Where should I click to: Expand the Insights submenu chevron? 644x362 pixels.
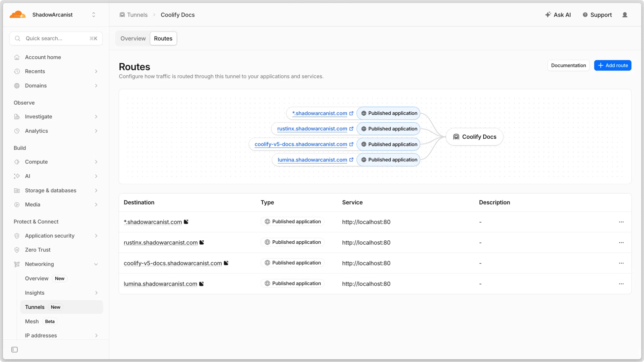(x=96, y=293)
